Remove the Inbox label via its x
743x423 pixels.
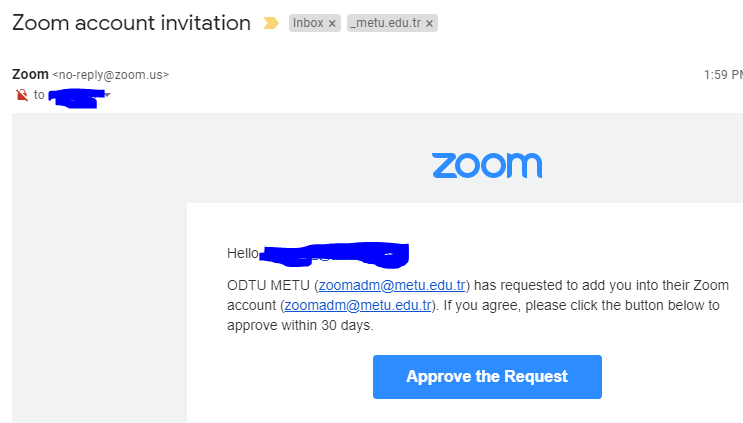(332, 23)
